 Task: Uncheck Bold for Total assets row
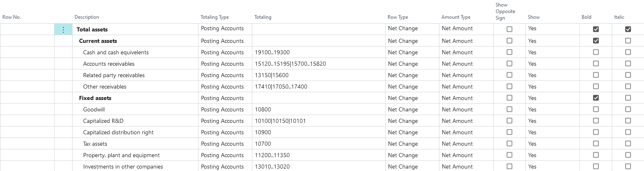click(x=596, y=29)
